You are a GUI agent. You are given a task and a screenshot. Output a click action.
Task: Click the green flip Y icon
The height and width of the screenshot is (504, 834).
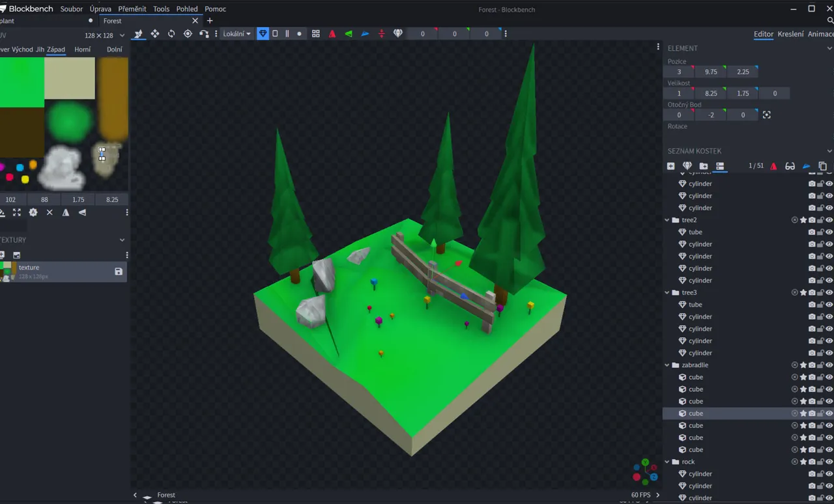pyautogui.click(x=349, y=34)
